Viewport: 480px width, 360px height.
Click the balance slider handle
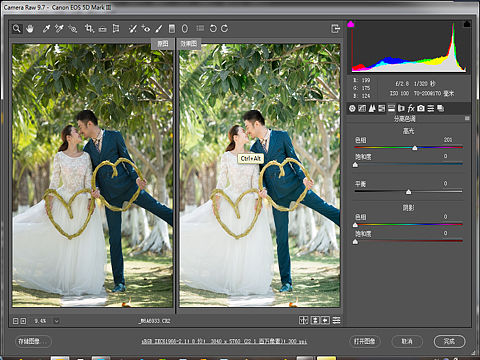[x=409, y=192]
